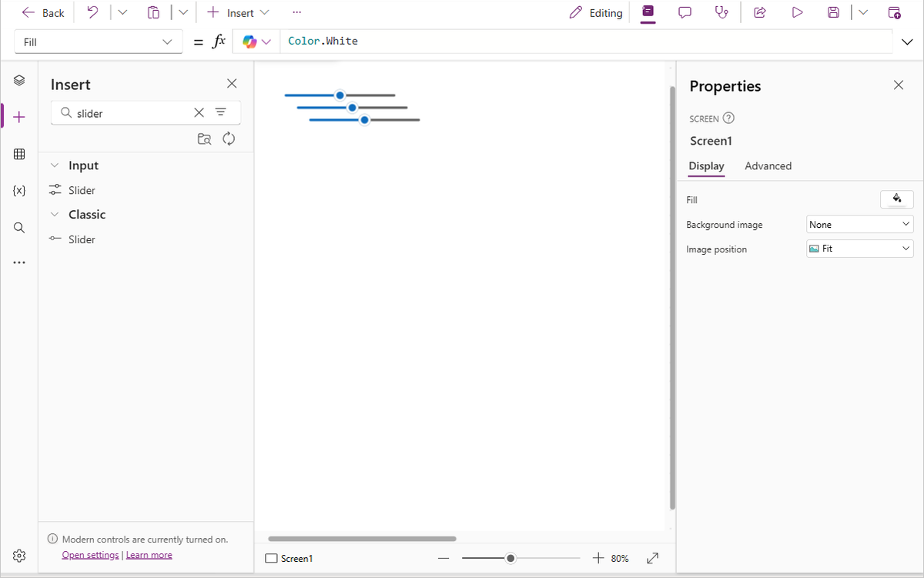924x578 pixels.
Task: Click the fx formula icon
Action: click(219, 42)
